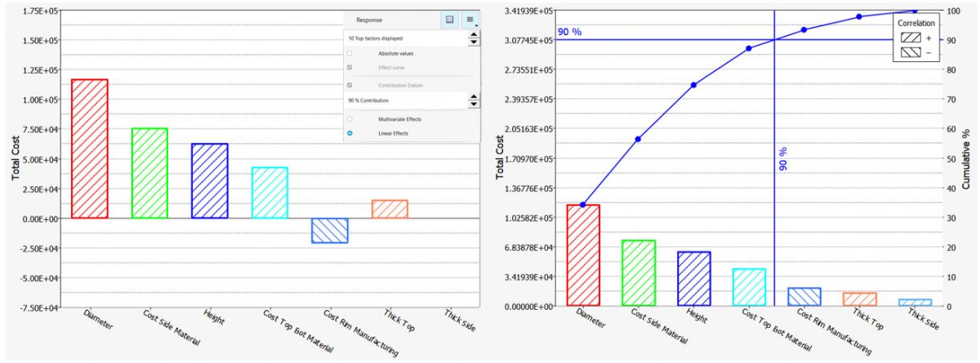
Task: Click the first cumulative curve point above Diameter
Action: tap(582, 204)
